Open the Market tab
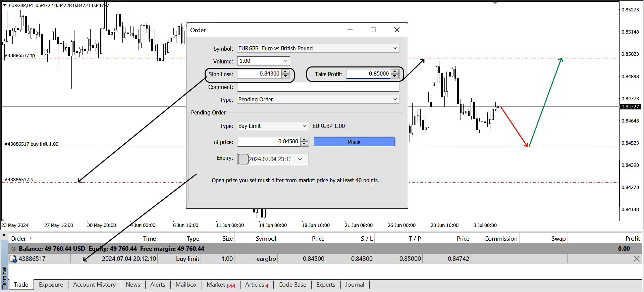The height and width of the screenshot is (292, 644). 221,285
